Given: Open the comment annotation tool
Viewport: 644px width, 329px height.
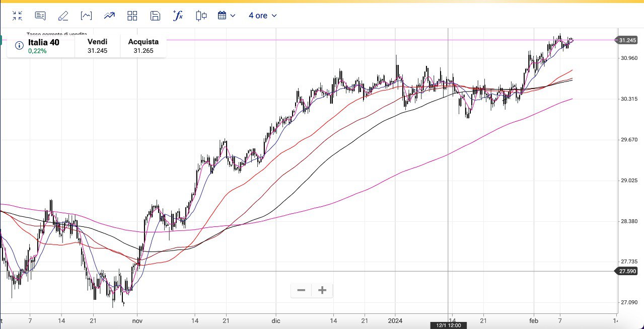Looking at the screenshot, I should click(40, 16).
